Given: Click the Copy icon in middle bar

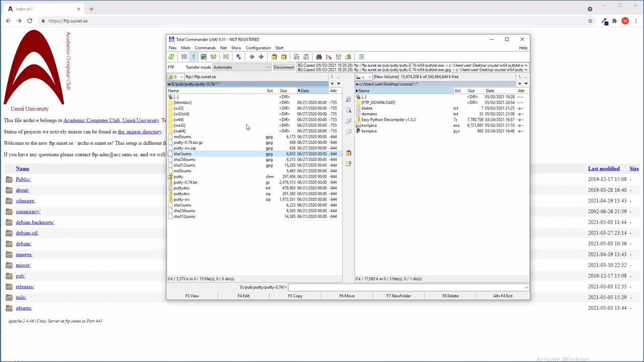Looking at the screenshot, I should [x=348, y=121].
